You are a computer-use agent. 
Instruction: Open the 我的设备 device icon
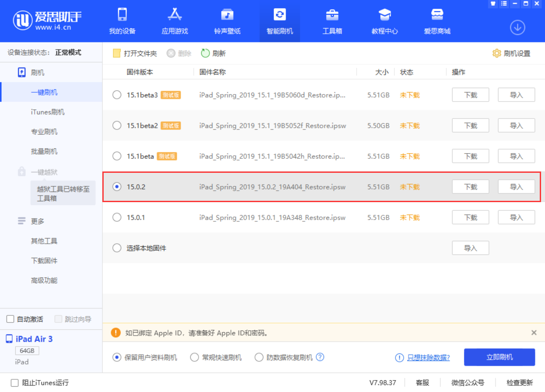122,14
